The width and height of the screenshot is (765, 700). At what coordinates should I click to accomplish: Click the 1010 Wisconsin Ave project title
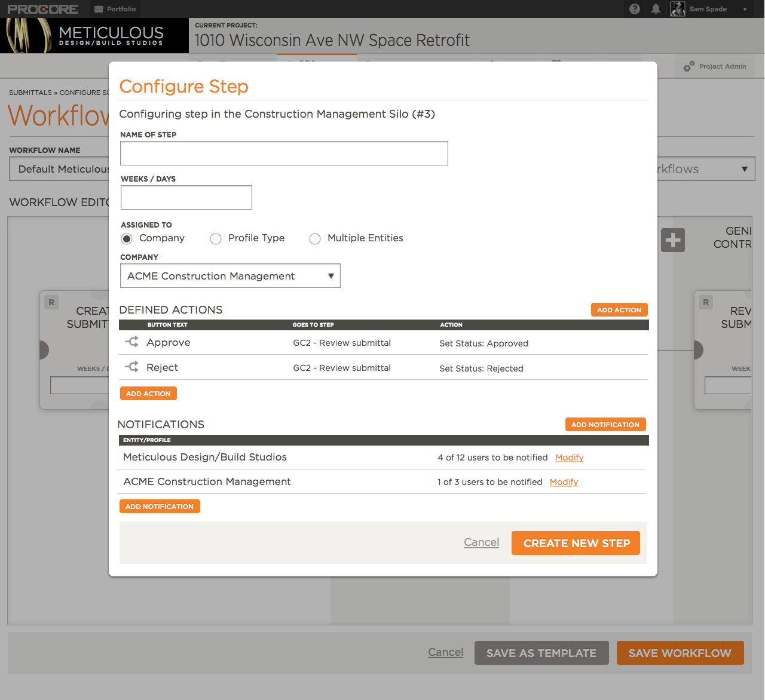point(332,40)
